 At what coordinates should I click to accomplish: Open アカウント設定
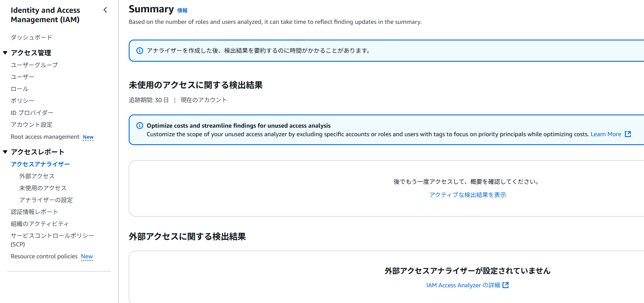coord(32,124)
